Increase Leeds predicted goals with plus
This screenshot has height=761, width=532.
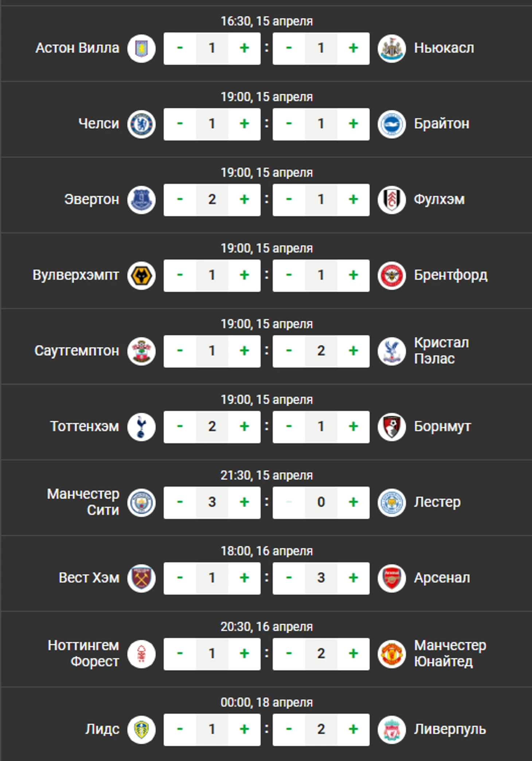[x=245, y=729]
